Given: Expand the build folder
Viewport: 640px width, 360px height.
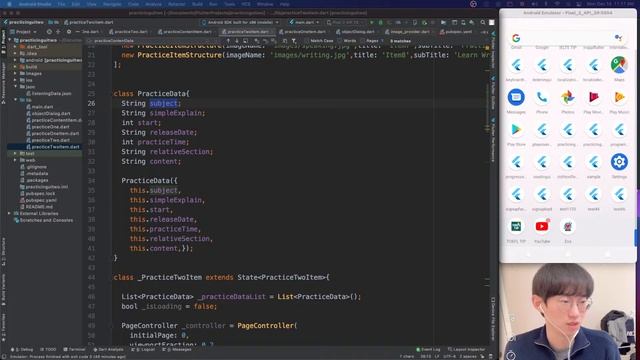Looking at the screenshot, I should coord(16,67).
